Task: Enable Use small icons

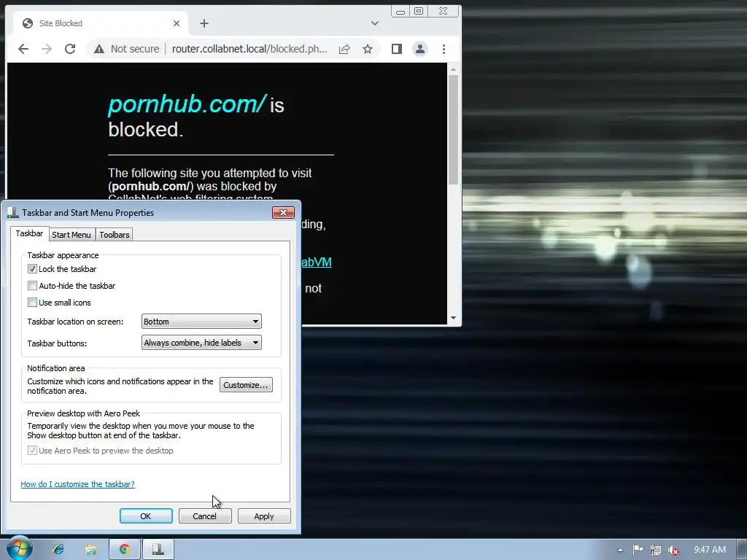Action: click(32, 303)
